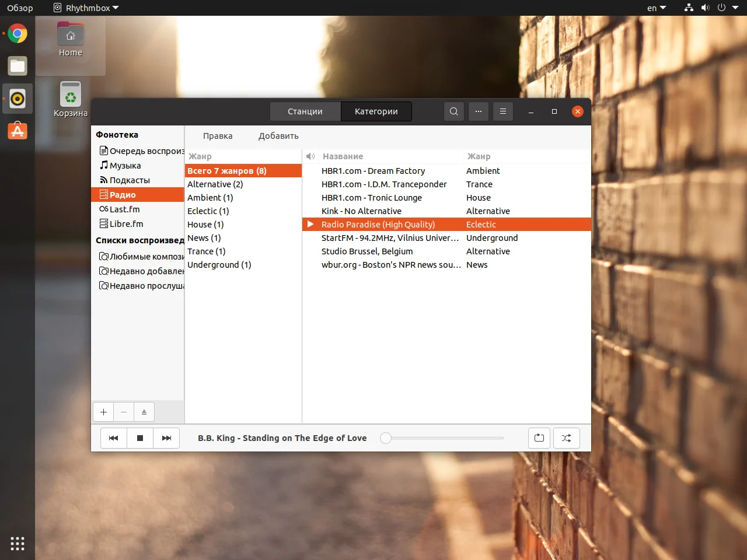Viewport: 747px width, 560px height.
Task: Enable repeat playback mode
Action: pyautogui.click(x=539, y=438)
